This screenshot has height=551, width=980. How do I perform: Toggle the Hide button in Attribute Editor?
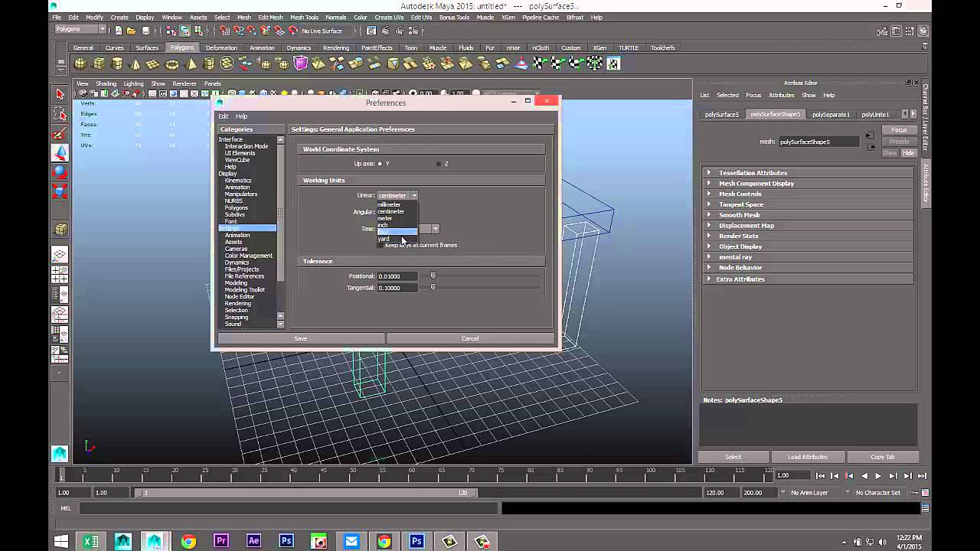(x=908, y=153)
